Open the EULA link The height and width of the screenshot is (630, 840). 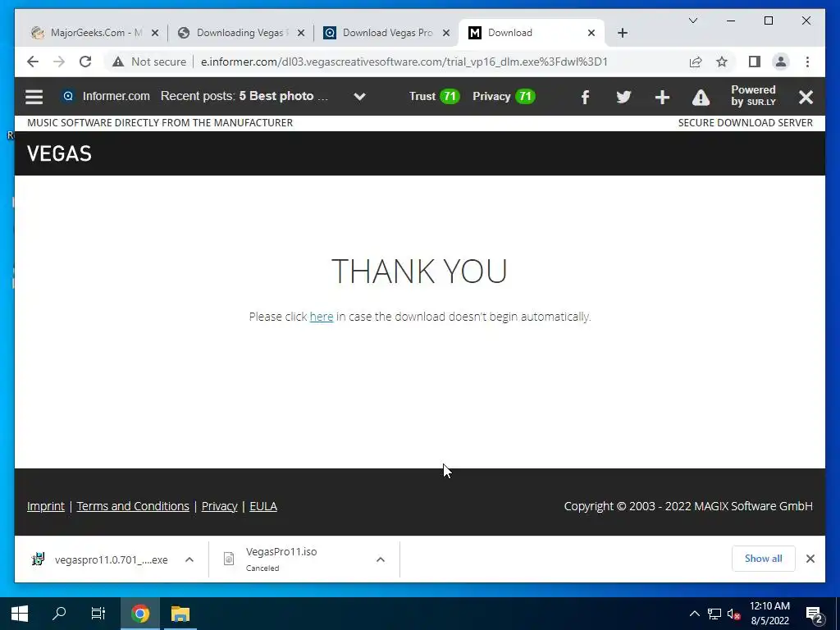point(263,506)
